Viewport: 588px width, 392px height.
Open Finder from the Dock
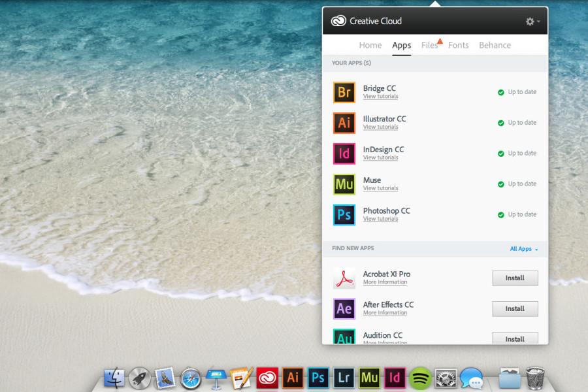(x=114, y=378)
